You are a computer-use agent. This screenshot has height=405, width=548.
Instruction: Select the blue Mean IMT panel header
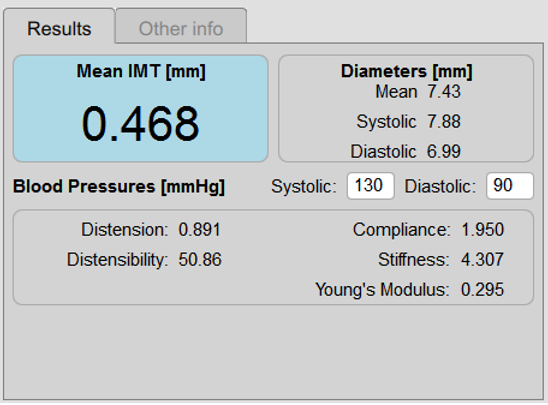tap(141, 71)
